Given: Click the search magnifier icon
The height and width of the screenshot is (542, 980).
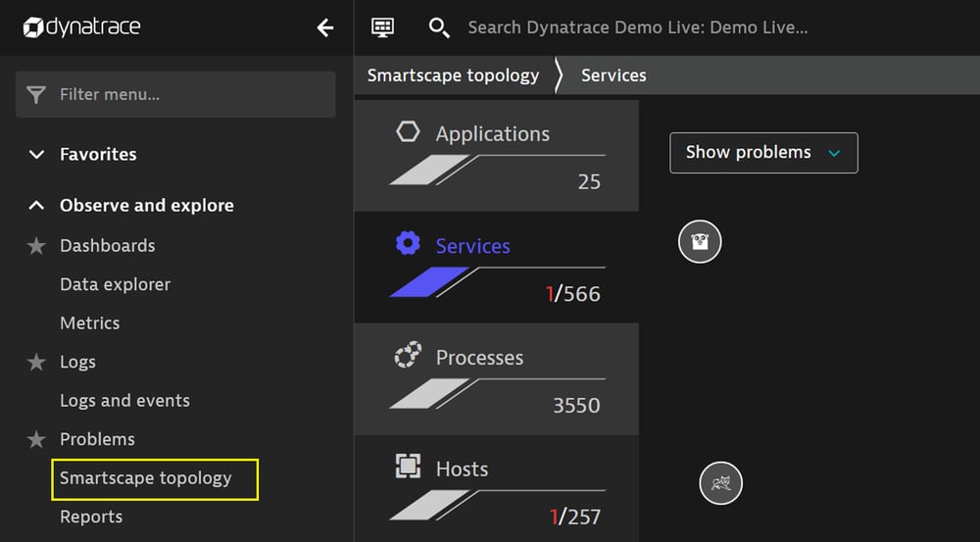Looking at the screenshot, I should click(439, 27).
